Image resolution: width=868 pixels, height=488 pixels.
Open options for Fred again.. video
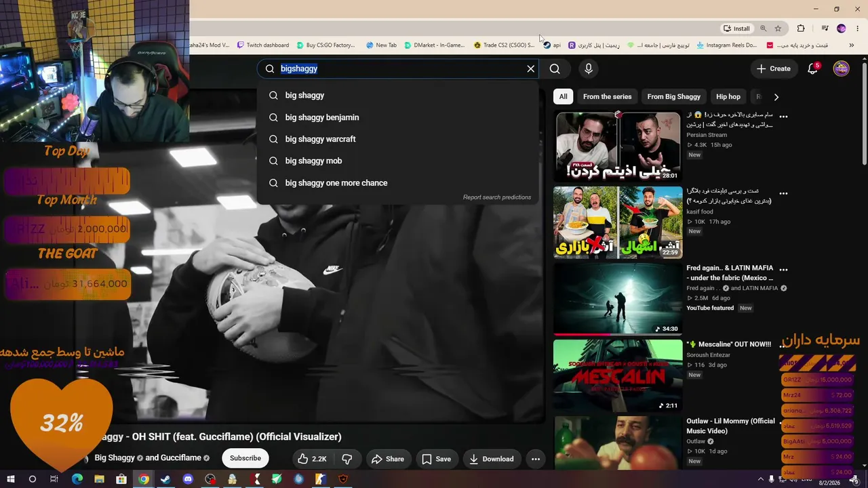coord(783,270)
